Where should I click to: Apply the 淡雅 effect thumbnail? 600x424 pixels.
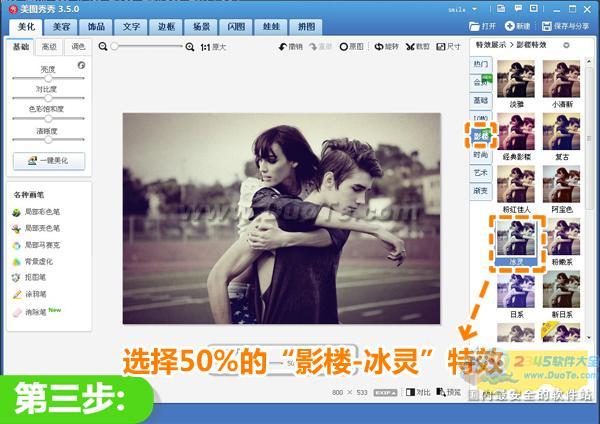pos(516,79)
